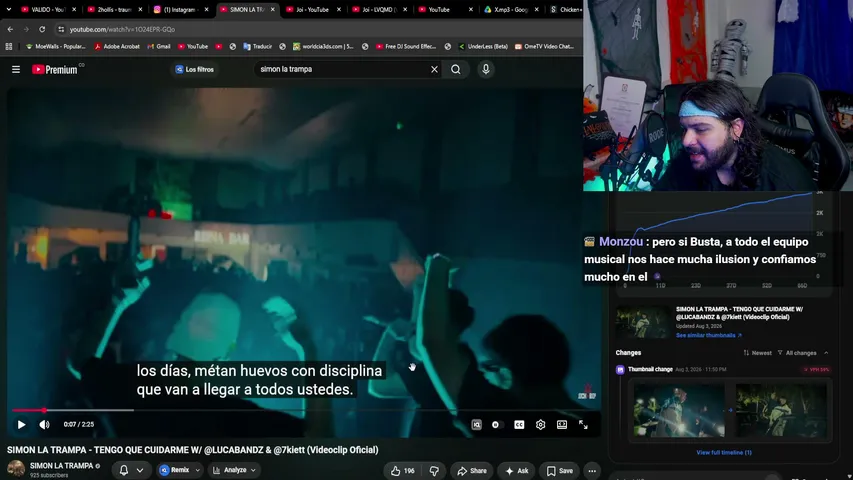Click See similar thumbnails link

[x=708, y=335]
